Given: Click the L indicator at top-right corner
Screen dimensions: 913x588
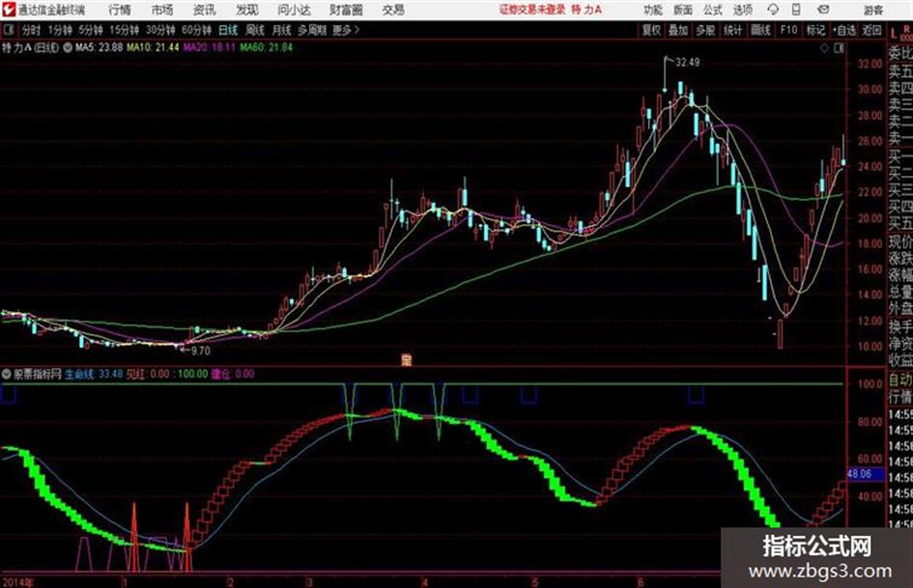Looking at the screenshot, I should click(x=894, y=33).
